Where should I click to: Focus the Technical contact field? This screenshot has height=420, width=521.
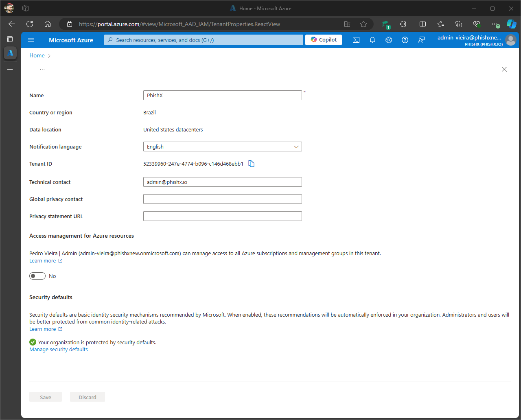click(x=223, y=182)
